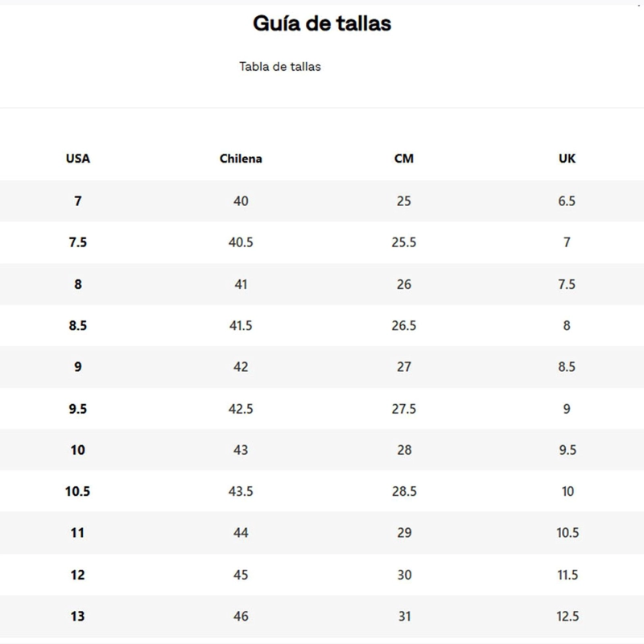Viewport: 644px width, 644px height.
Task: Select USA size 13 row label
Action: coord(77,616)
